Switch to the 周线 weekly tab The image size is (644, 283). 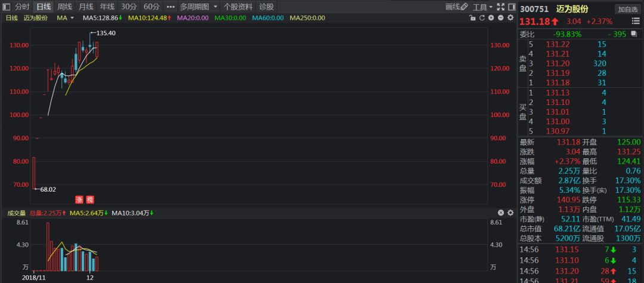pos(64,7)
